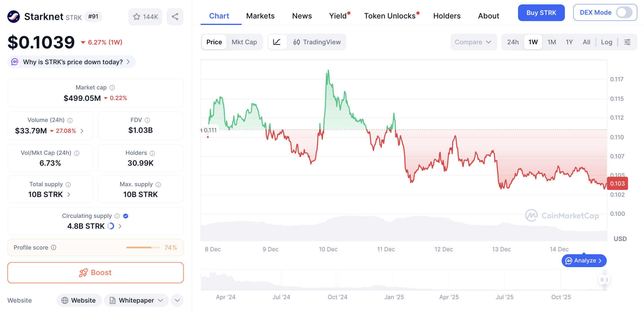Image resolution: width=644 pixels, height=312 pixels.
Task: Click the star watchlist icon
Action: pyautogui.click(x=137, y=17)
